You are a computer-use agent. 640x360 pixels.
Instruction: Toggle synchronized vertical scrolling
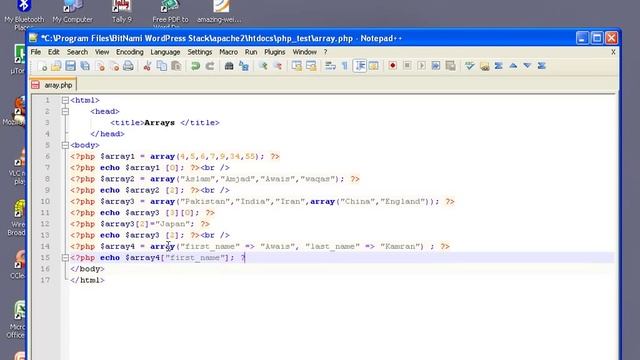pyautogui.click(x=297, y=66)
